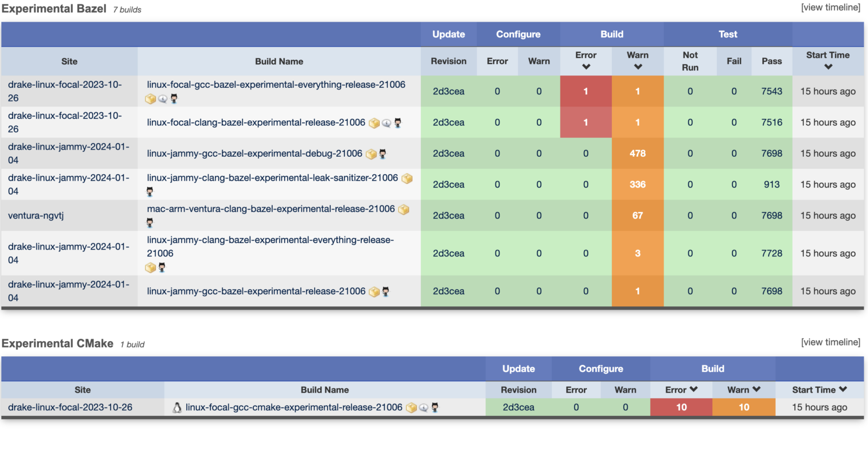Viewport: 868px width, 455px height.
Task: Click the ventura-ngvtj site link
Action: pyautogui.click(x=36, y=216)
